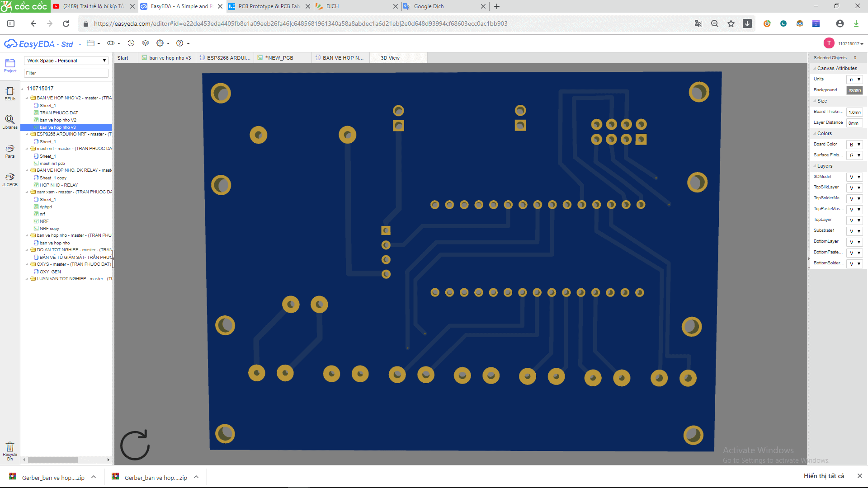
Task: Click the EasyEDA Std logo
Action: pos(39,44)
